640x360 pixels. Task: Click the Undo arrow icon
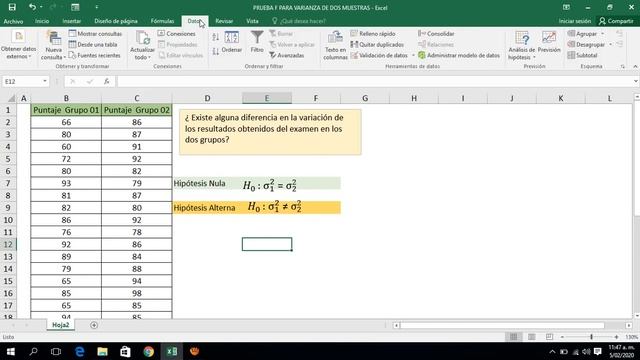[32, 7]
